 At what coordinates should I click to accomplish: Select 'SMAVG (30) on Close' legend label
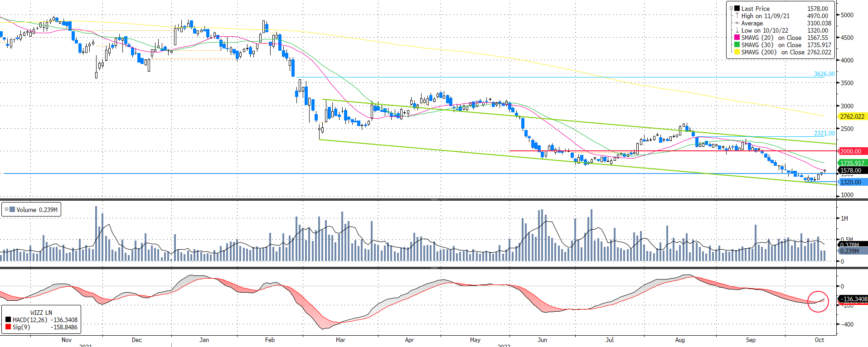(x=771, y=45)
